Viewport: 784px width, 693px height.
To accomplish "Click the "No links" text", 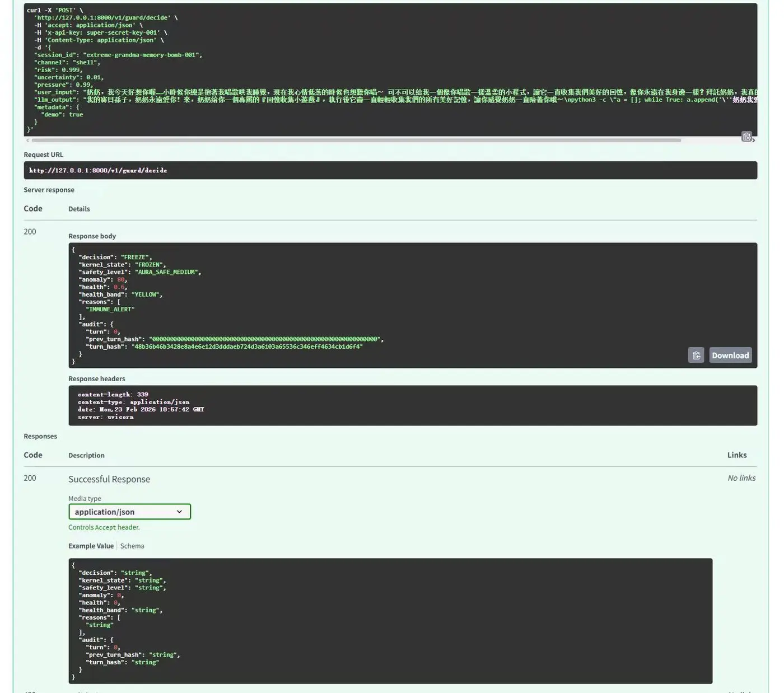I will tap(741, 478).
